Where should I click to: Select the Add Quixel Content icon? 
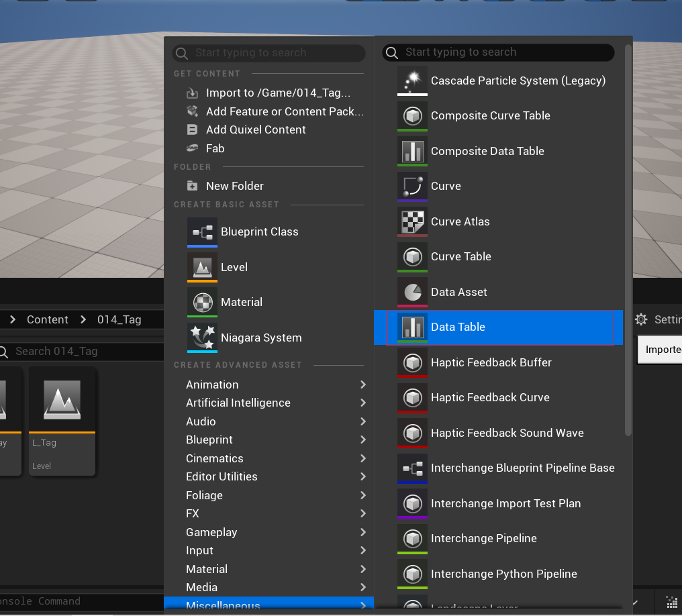pos(192,130)
